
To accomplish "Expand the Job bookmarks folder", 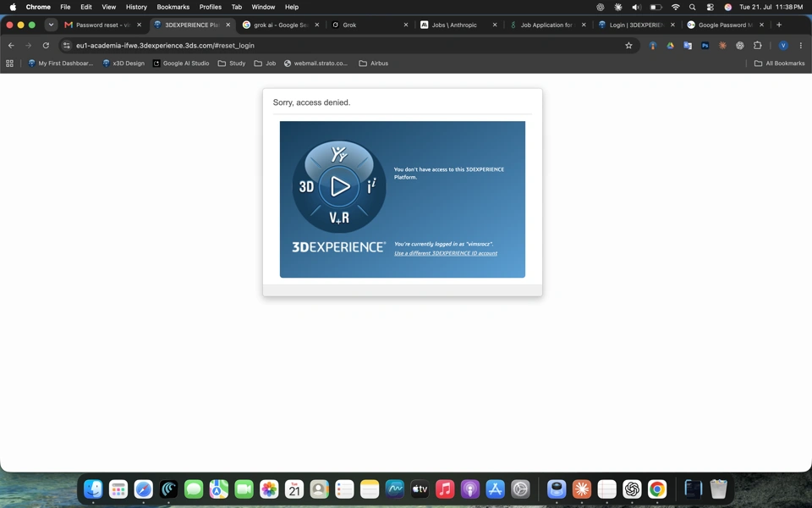I will click(x=265, y=63).
